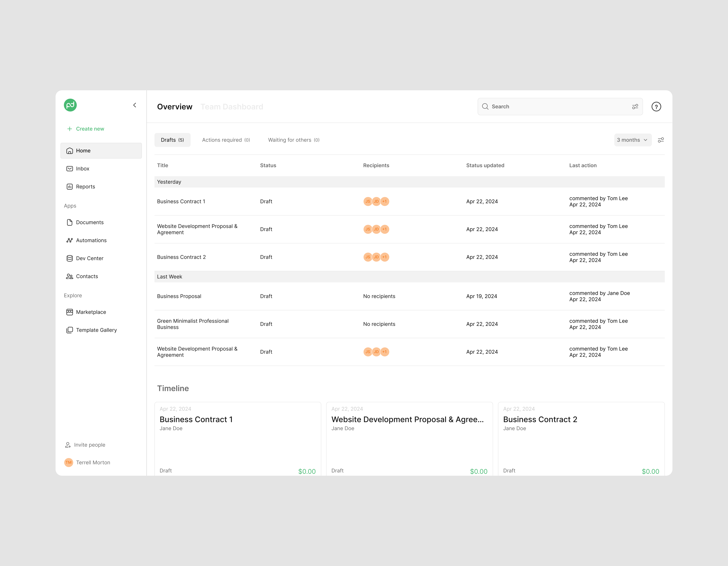Click the magnifier icon in search bar
728x566 pixels.
click(x=485, y=107)
